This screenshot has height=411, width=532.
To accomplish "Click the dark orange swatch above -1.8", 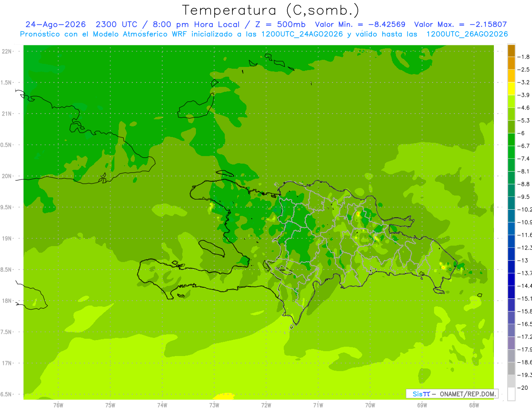I will [x=511, y=51].
